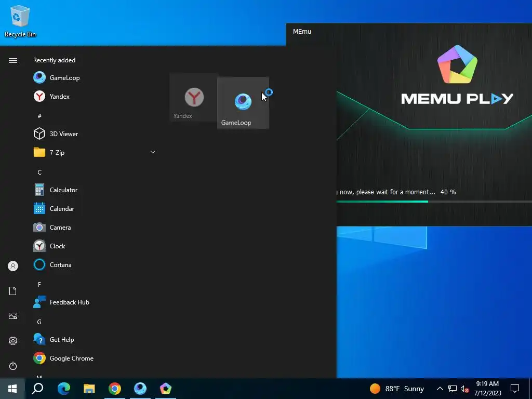Select the C letter group header

click(39, 172)
